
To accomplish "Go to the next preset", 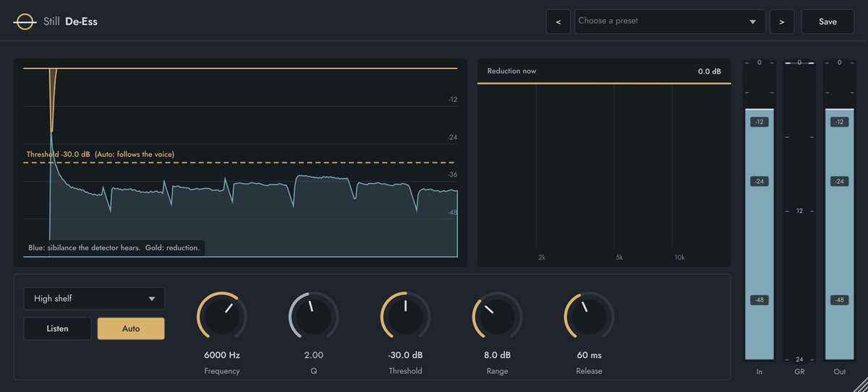I will pyautogui.click(x=782, y=22).
